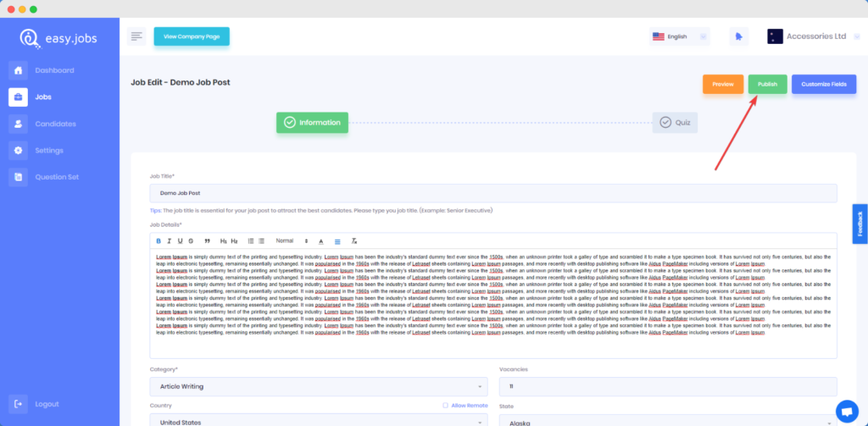
Task: Click the orange Preview button
Action: [722, 85]
